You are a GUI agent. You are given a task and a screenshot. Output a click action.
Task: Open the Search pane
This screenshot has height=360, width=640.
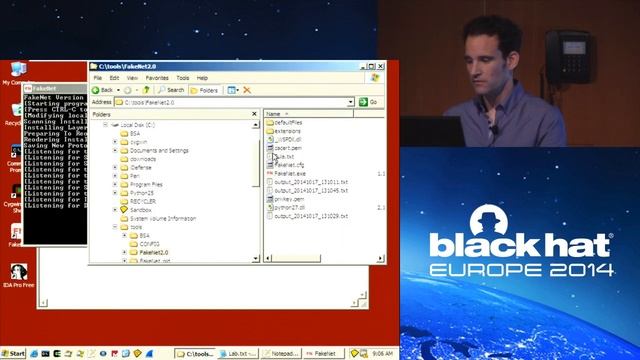tap(171, 90)
